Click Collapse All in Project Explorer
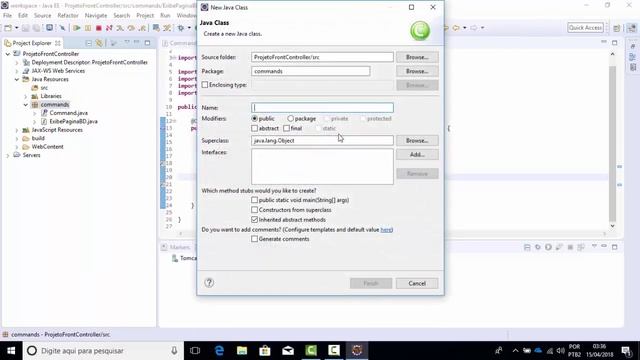The width and height of the screenshot is (640, 360). pos(89,43)
